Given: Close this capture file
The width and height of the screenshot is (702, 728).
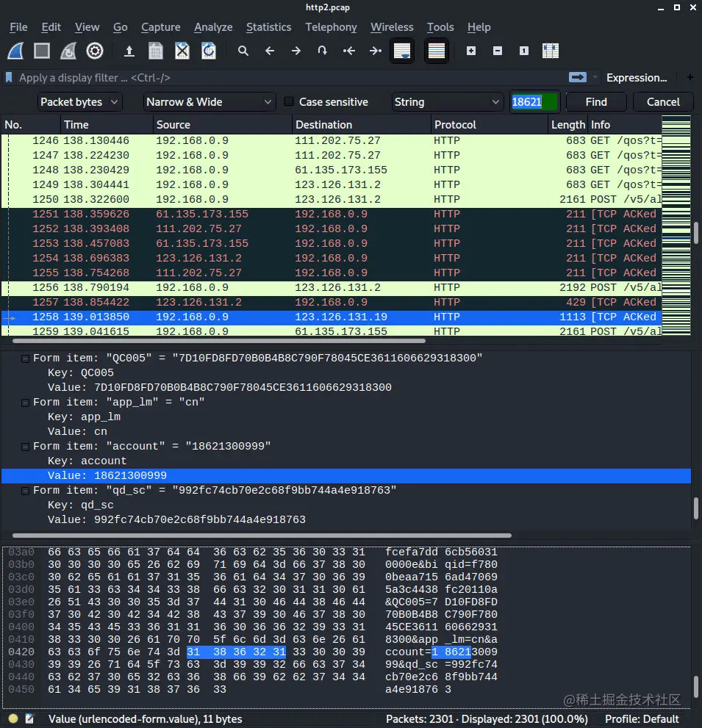Looking at the screenshot, I should (x=182, y=51).
